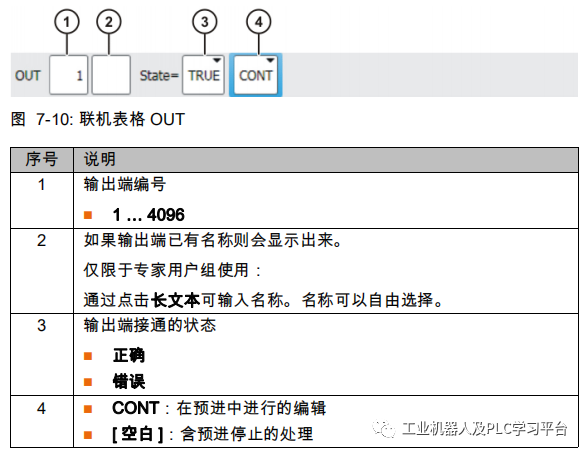Click the '序号' table header

[41, 159]
